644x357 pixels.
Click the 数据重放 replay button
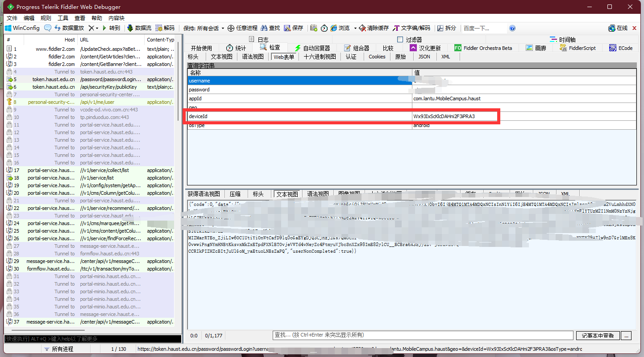(x=69, y=28)
